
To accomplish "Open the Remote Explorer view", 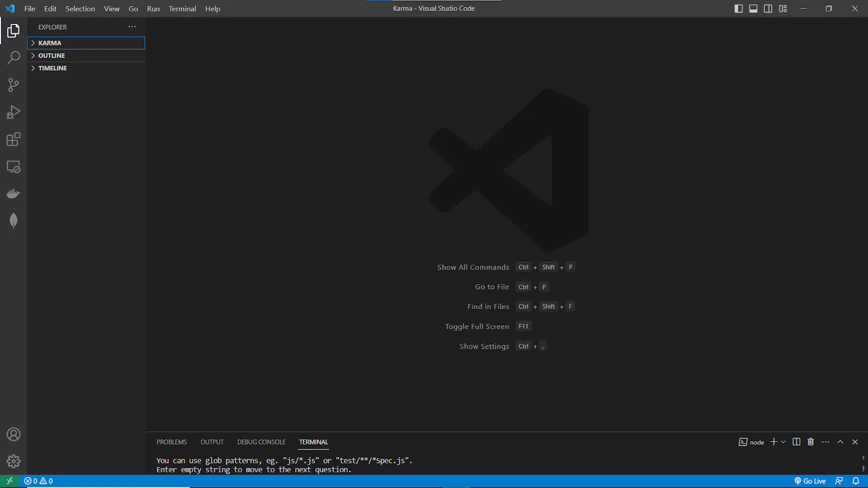I will pyautogui.click(x=14, y=166).
